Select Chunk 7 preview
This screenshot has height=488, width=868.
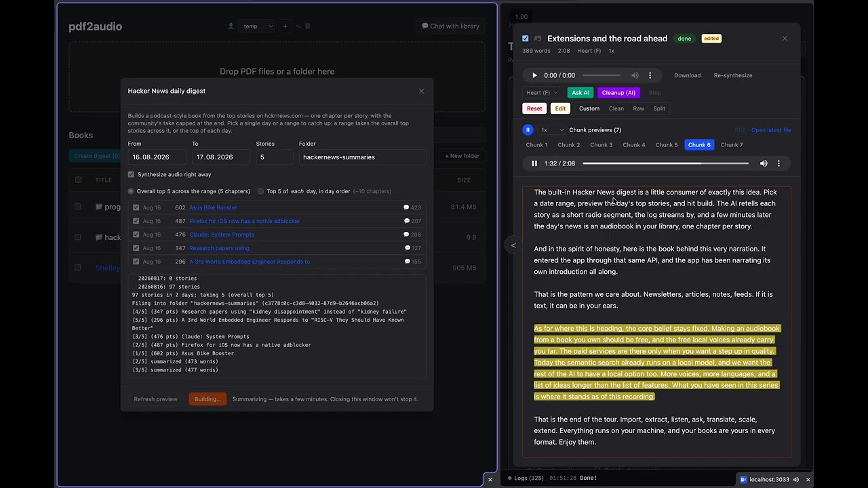(732, 145)
